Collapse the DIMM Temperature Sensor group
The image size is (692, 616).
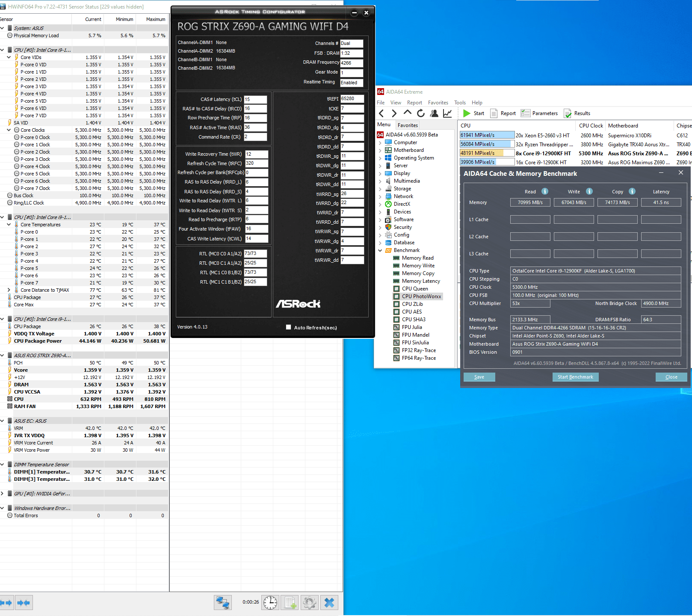point(2,465)
